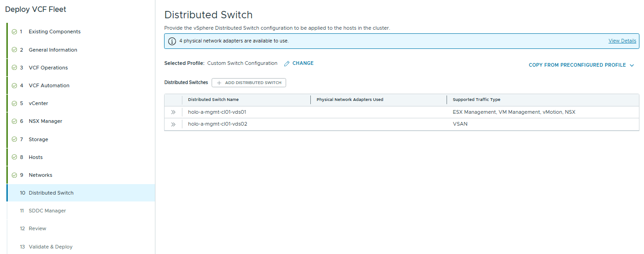Click the completed check icon for Storage
The width and height of the screenshot is (644, 254).
(x=15, y=139)
